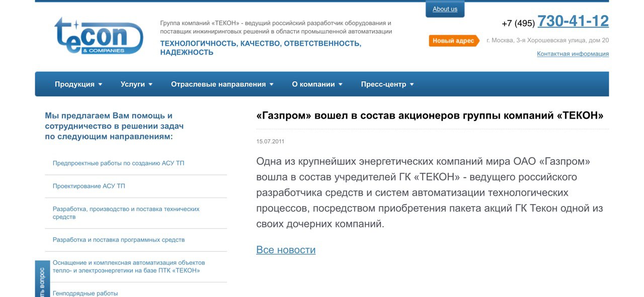Open the Контактная информация link
The height and width of the screenshot is (297, 644).
point(573,54)
